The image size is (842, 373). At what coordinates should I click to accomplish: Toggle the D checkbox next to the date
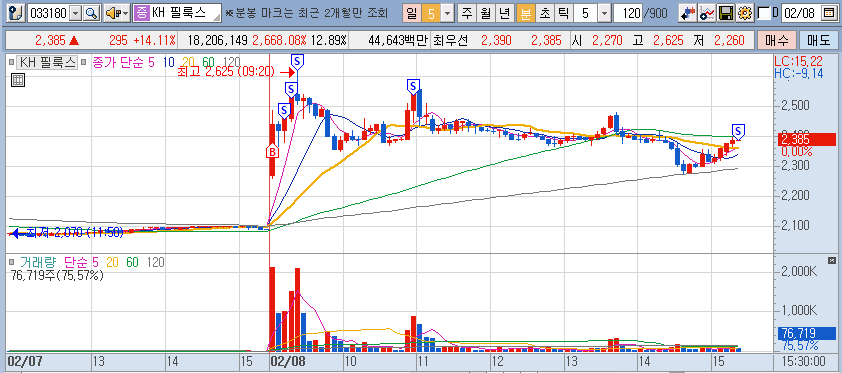point(763,13)
